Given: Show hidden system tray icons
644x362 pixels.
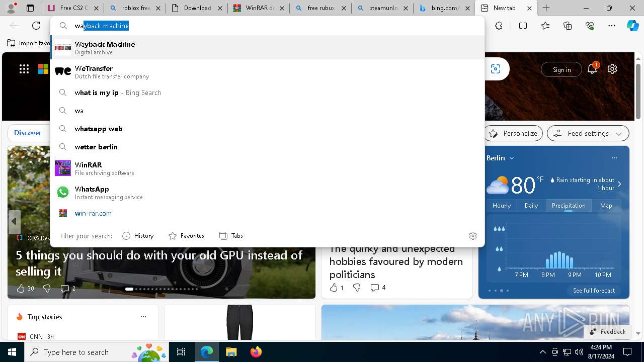Looking at the screenshot, I should 542,352.
